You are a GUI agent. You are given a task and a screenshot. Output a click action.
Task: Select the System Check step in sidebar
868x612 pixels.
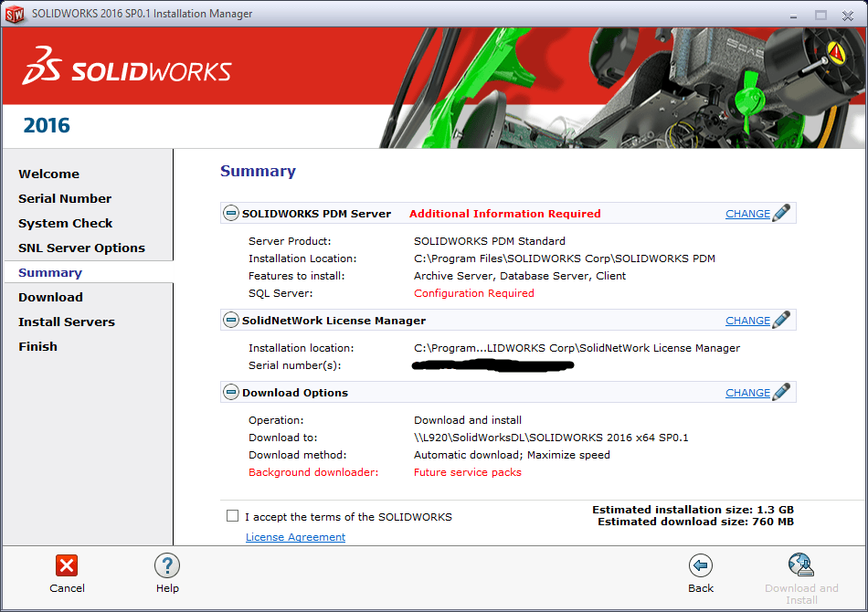(66, 223)
